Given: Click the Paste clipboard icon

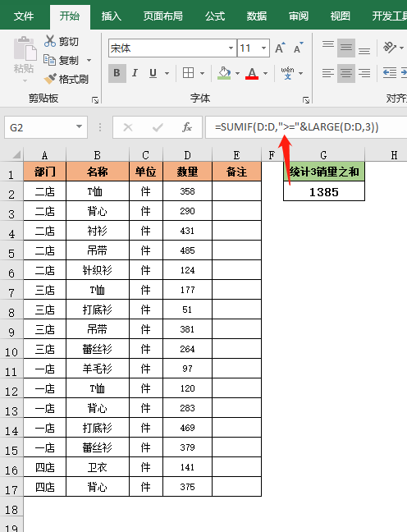Looking at the screenshot, I should (25, 49).
